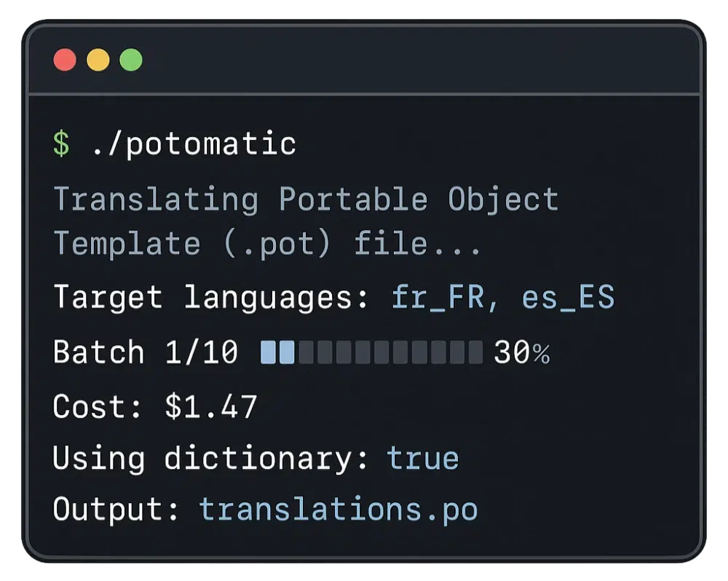
Task: Click the yellow minimize window button
Action: 98,60
